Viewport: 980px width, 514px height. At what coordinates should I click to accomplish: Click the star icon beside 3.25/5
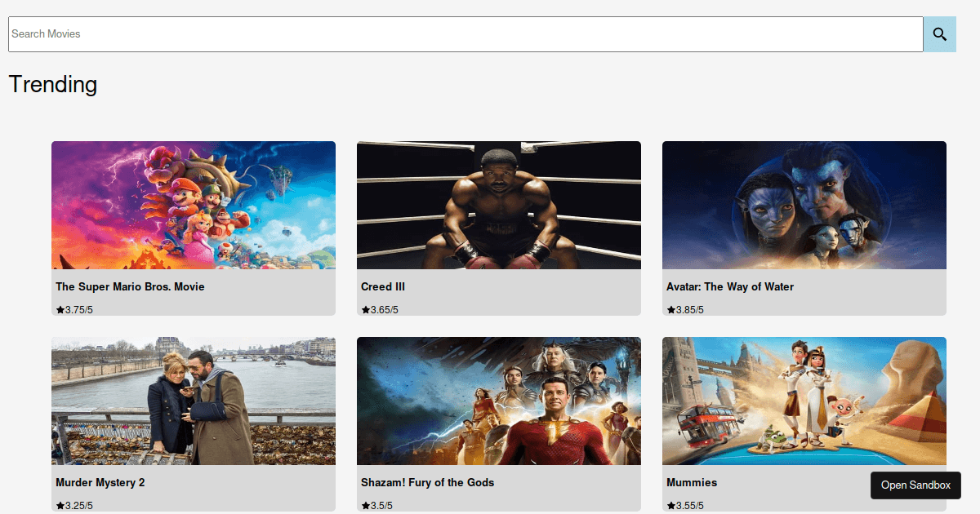(x=60, y=506)
